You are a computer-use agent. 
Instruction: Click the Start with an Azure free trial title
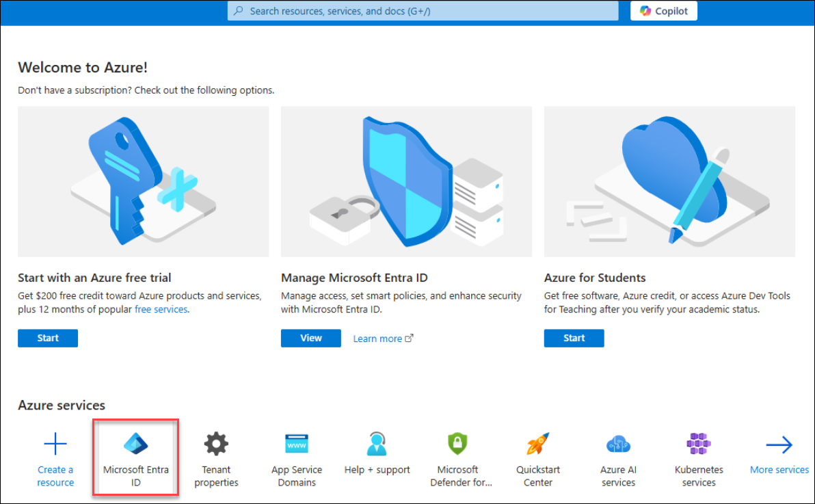click(94, 278)
